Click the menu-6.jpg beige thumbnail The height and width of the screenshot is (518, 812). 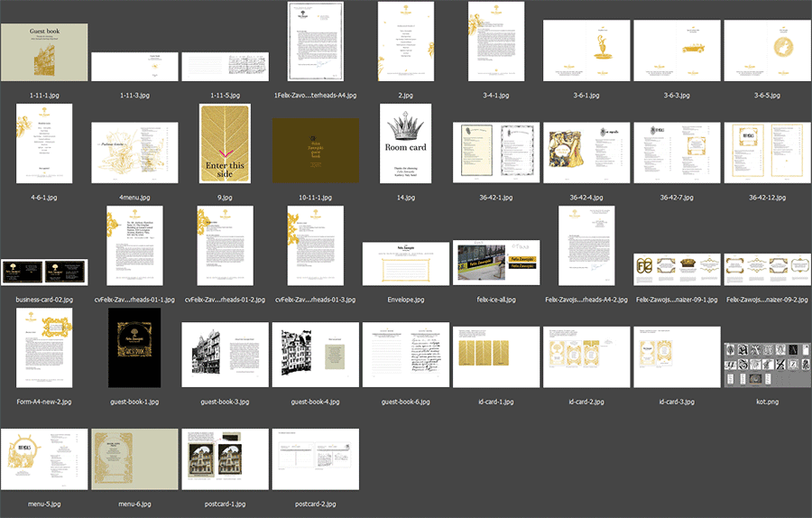[134, 458]
